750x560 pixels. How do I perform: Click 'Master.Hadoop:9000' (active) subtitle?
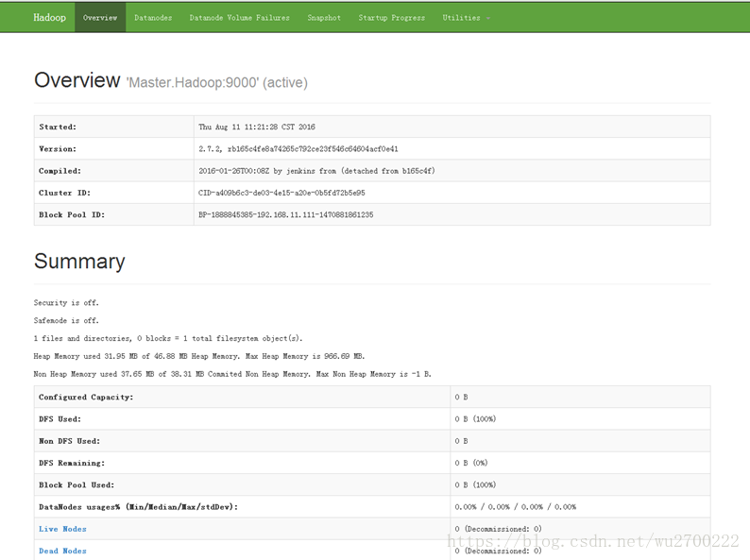coord(216,82)
